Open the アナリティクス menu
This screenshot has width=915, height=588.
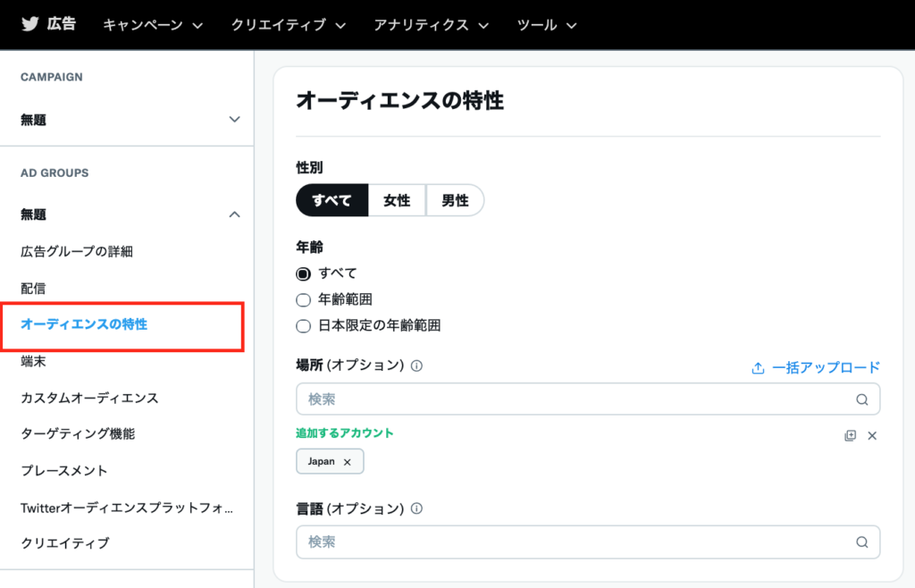[432, 25]
